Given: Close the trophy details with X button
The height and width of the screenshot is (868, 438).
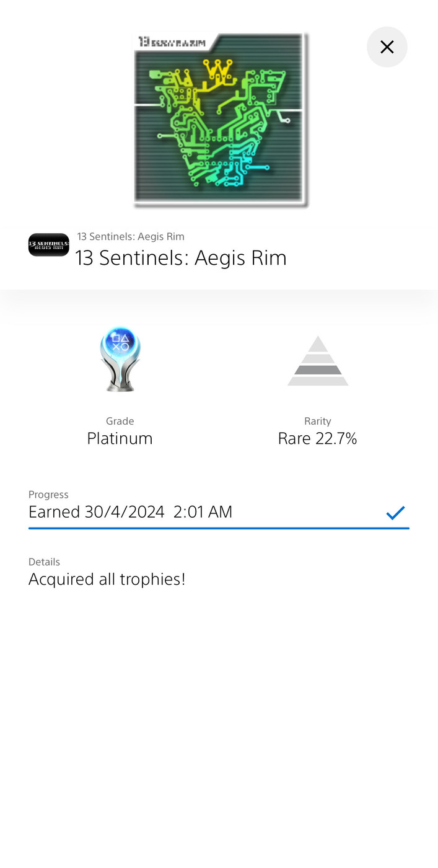Looking at the screenshot, I should click(x=387, y=47).
